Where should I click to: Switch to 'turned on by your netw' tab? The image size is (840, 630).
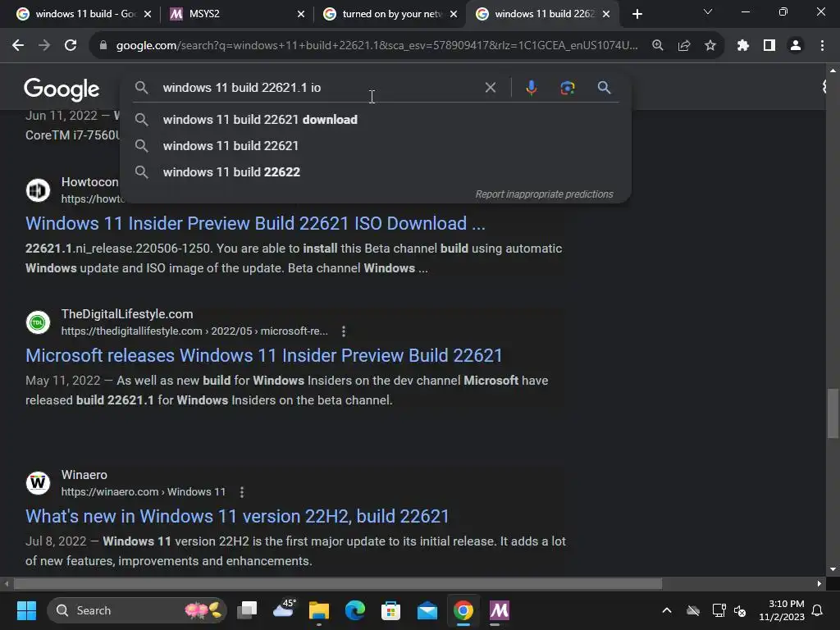click(390, 14)
